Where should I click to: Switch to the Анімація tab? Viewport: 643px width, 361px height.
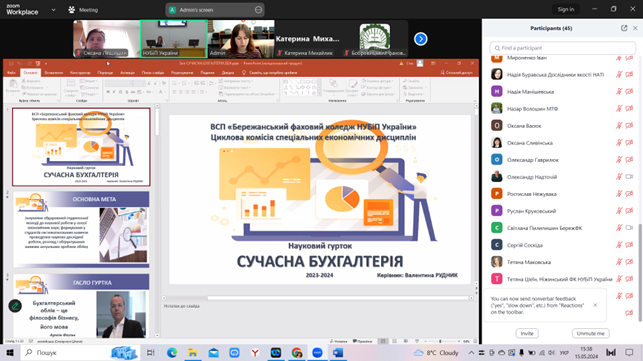128,73
